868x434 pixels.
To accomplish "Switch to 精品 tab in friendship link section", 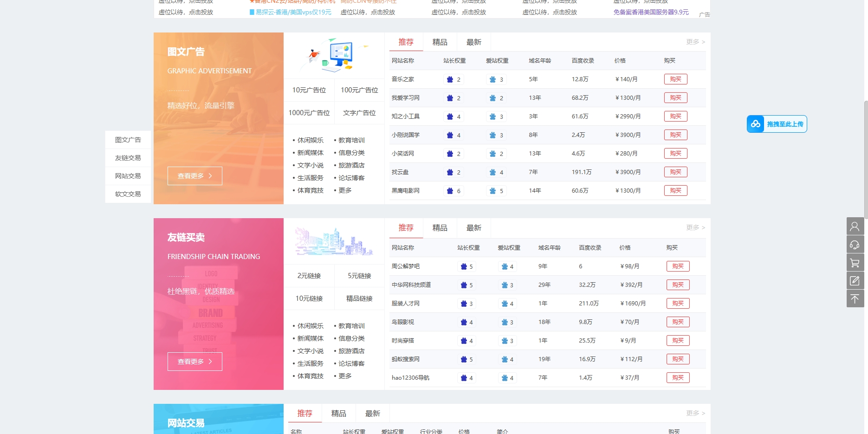I will (440, 228).
